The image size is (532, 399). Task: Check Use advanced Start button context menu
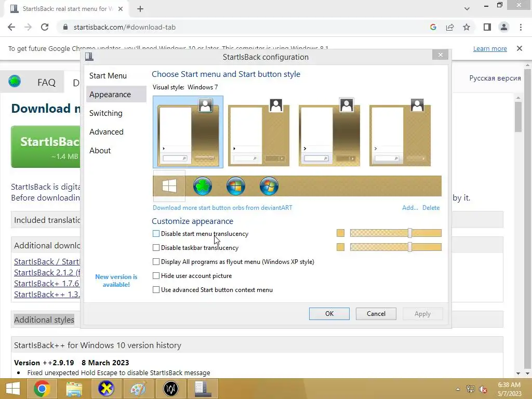156,290
